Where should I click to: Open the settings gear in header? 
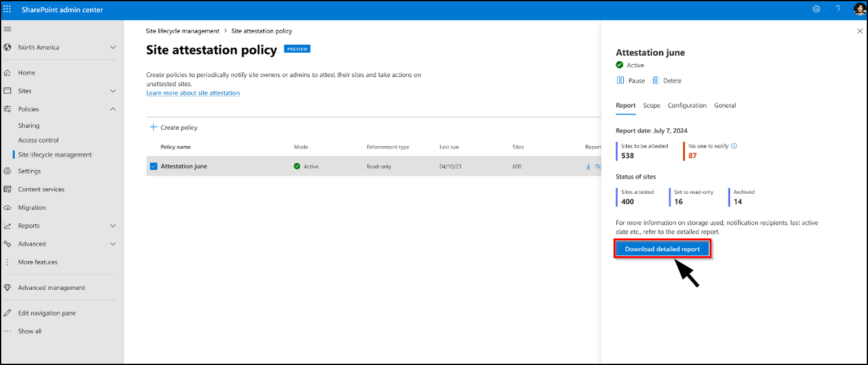(x=816, y=9)
